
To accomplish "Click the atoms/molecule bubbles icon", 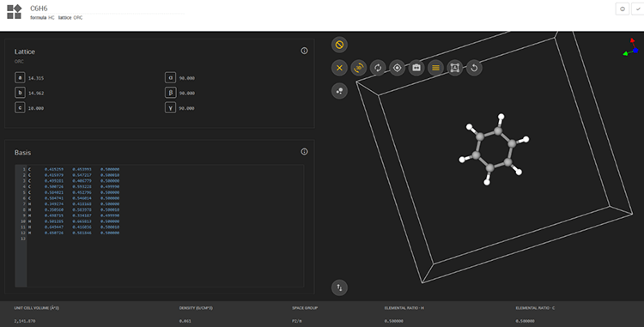I will click(x=339, y=91).
